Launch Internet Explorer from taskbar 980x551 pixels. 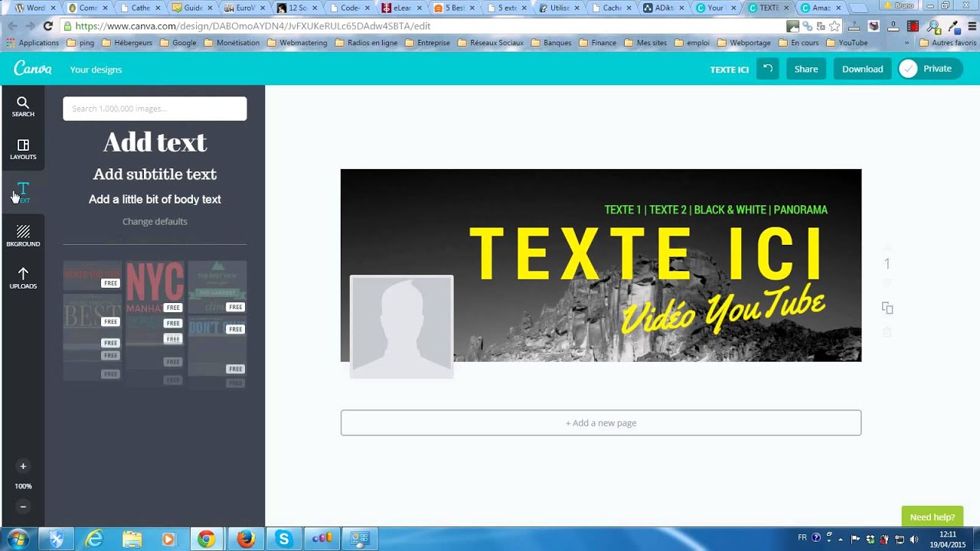[x=94, y=540]
